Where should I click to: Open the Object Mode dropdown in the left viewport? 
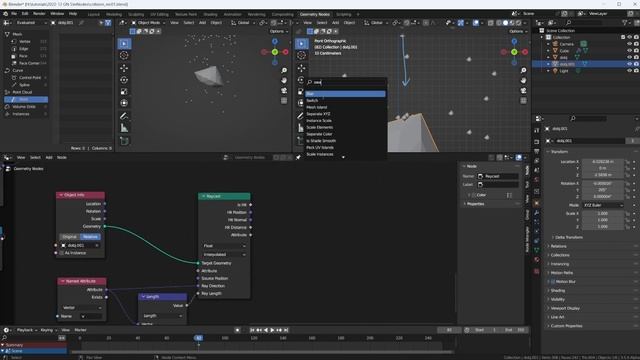click(149, 23)
